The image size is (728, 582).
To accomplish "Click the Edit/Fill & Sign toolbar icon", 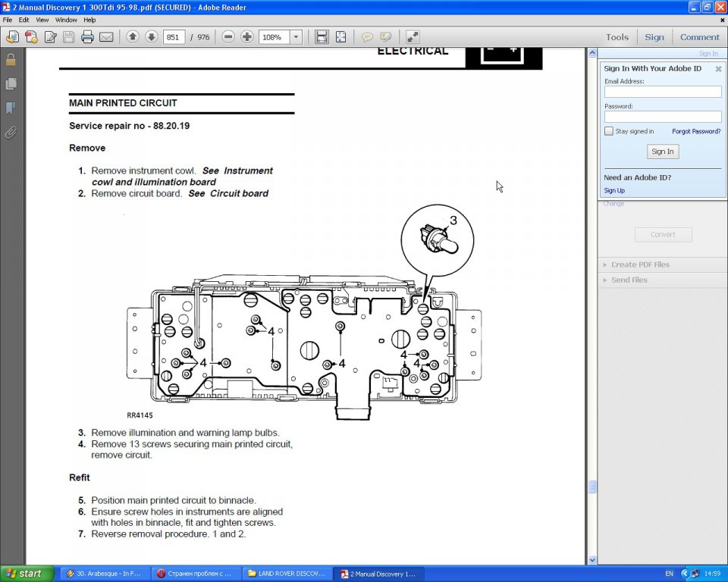I will [x=50, y=37].
